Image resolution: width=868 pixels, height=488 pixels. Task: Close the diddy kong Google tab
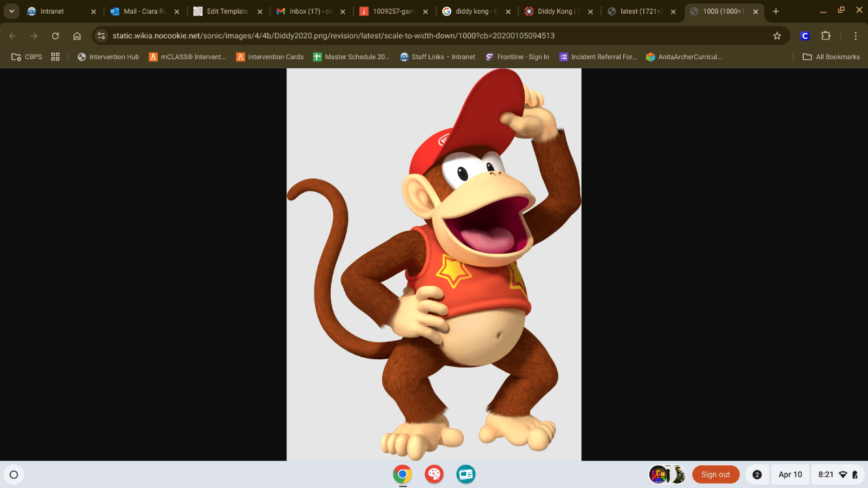pos(508,12)
